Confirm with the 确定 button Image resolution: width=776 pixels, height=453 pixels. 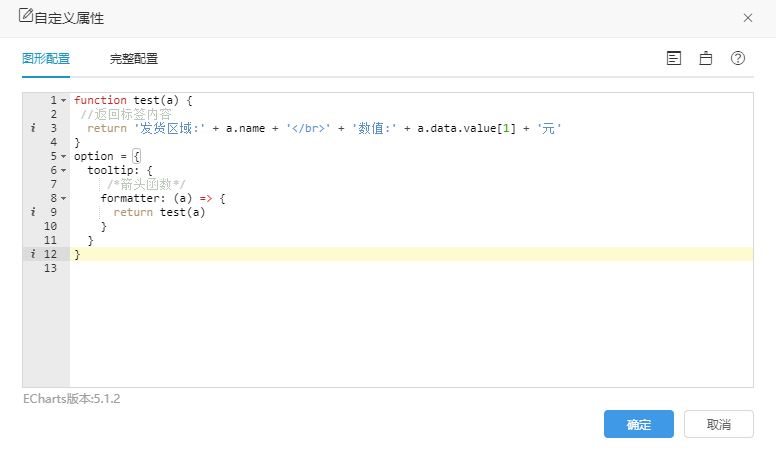638,424
